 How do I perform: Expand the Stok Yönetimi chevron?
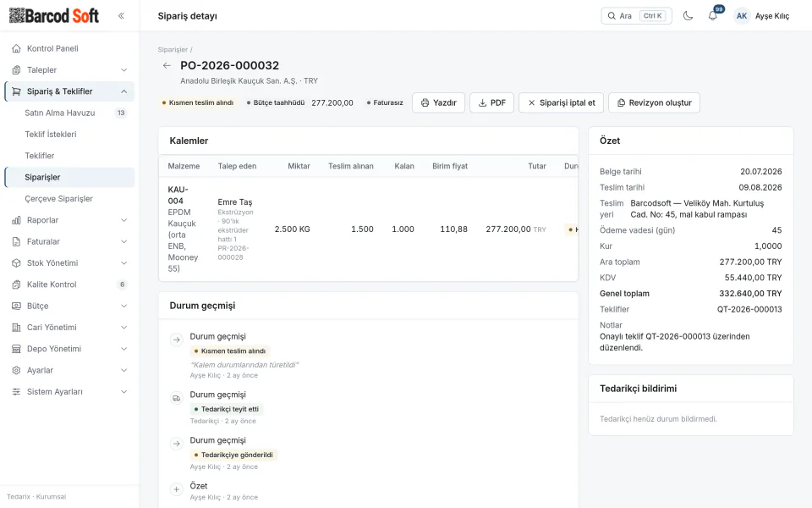pyautogui.click(x=123, y=263)
